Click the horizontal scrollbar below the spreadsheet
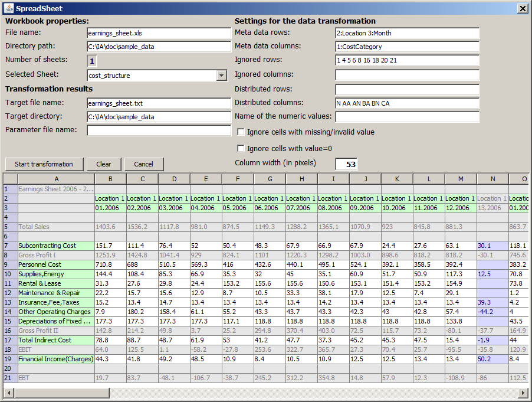Viewport: 532px width, 402px height. [59, 391]
